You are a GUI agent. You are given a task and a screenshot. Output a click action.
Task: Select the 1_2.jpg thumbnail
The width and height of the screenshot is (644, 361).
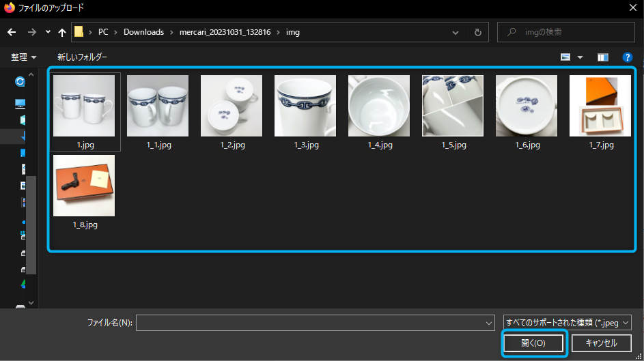(x=232, y=105)
